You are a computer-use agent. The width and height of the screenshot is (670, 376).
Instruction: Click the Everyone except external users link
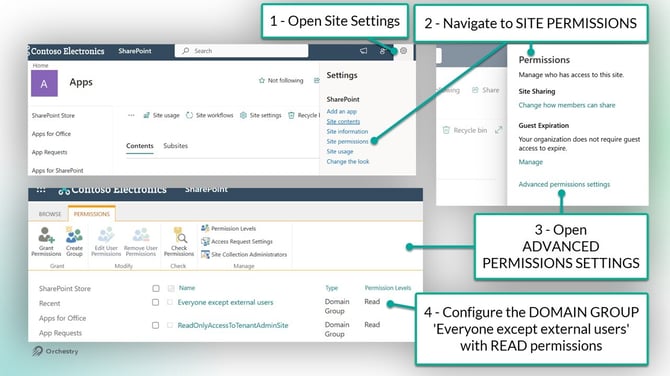pos(225,303)
